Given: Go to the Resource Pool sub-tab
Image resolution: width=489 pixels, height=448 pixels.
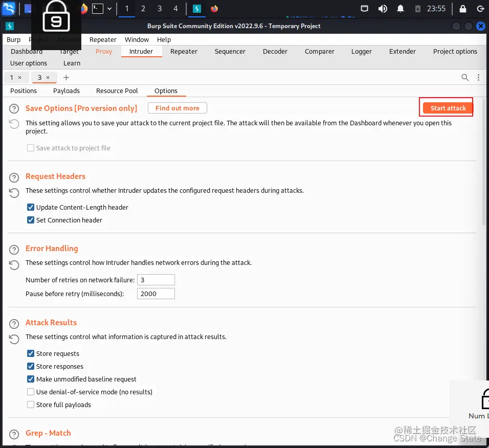Looking at the screenshot, I should point(117,91).
